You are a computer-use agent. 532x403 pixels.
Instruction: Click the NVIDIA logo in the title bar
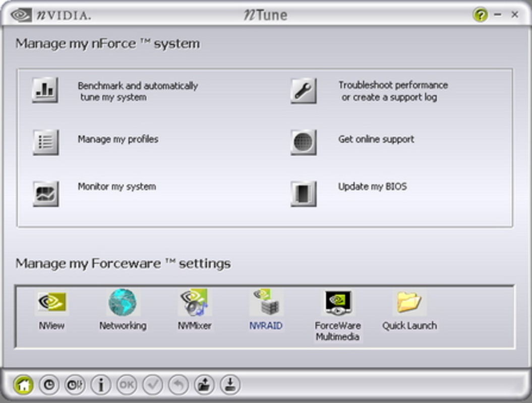pyautogui.click(x=22, y=15)
